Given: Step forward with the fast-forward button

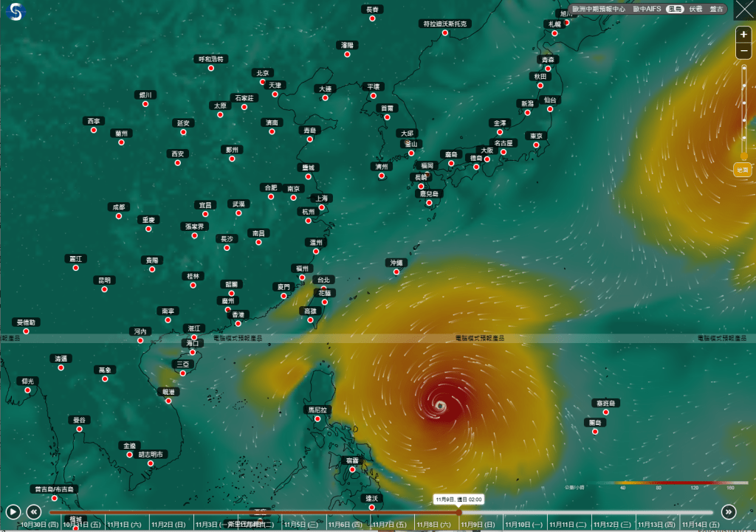Looking at the screenshot, I should point(729,511).
